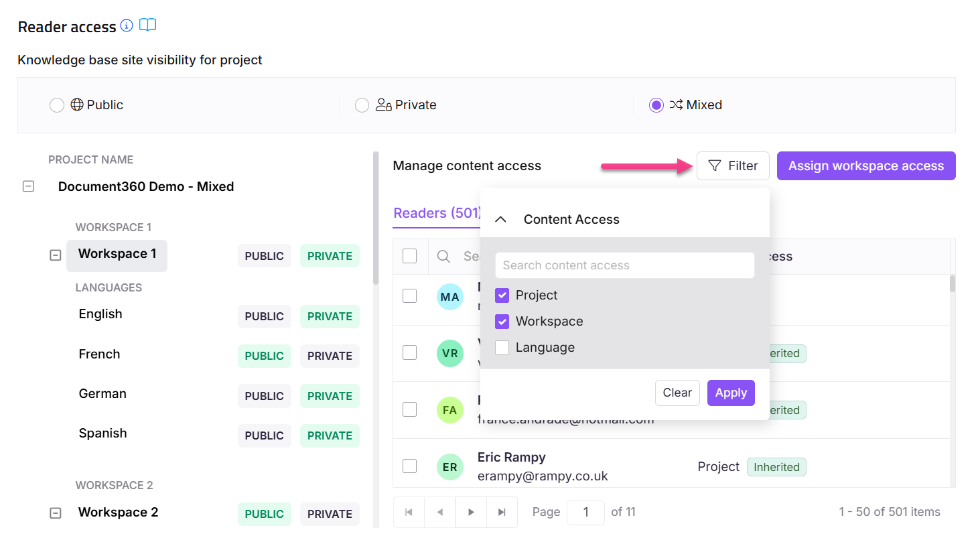Select the Private visibility radio button
The image size is (980, 538).
[362, 105]
